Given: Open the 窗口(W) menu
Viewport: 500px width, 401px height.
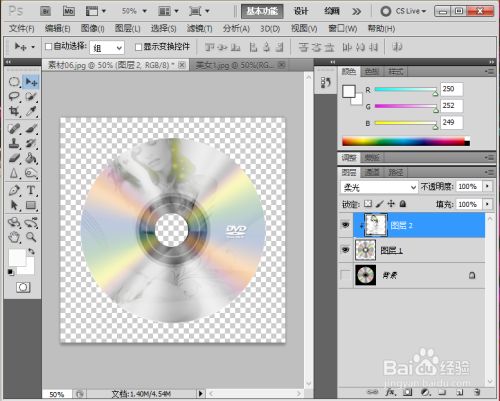Looking at the screenshot, I should click(342, 29).
